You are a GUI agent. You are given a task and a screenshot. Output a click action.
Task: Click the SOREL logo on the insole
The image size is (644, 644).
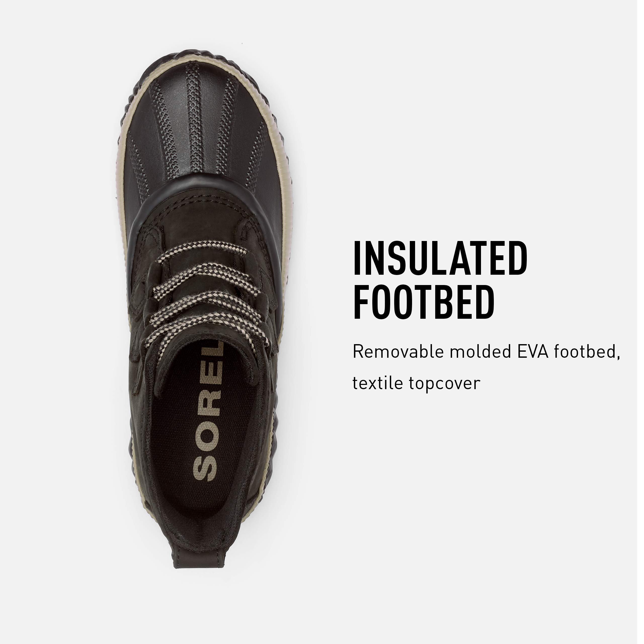207,411
